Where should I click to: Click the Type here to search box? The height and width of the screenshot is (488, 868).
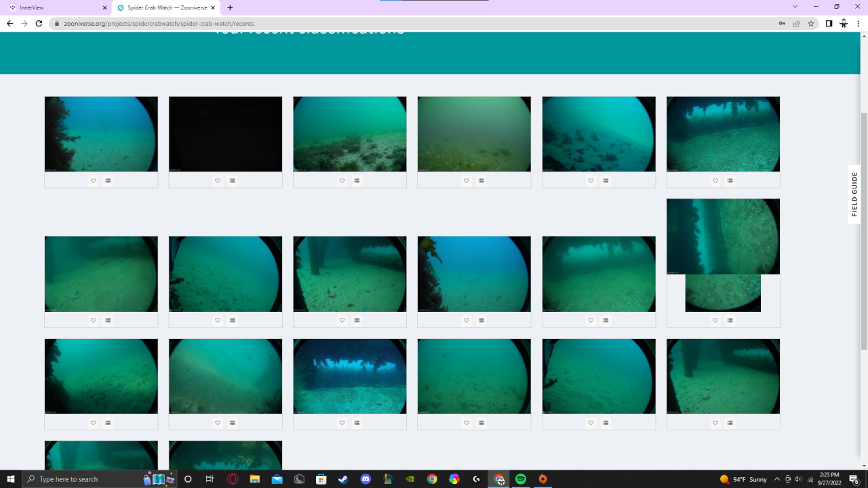pos(100,479)
